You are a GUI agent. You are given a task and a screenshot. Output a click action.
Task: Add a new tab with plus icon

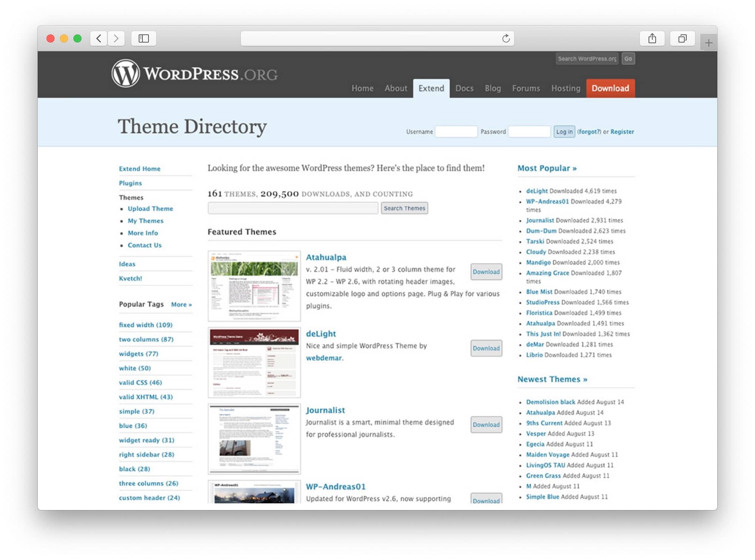709,43
